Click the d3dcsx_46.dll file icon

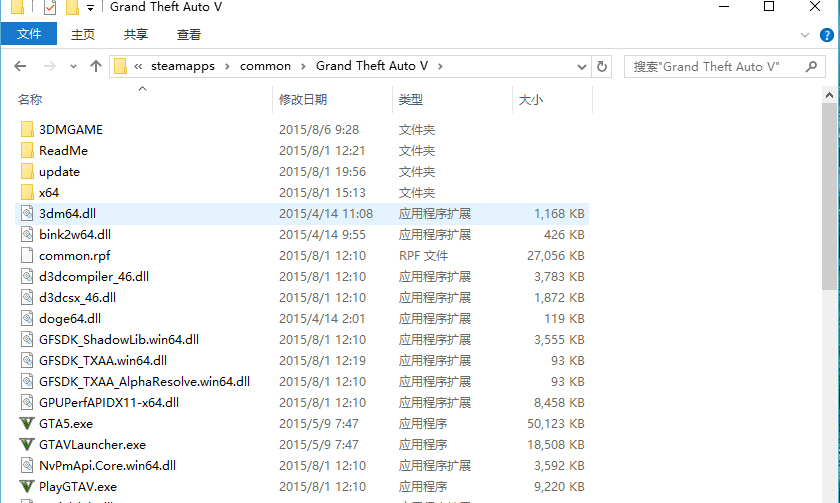pos(27,297)
